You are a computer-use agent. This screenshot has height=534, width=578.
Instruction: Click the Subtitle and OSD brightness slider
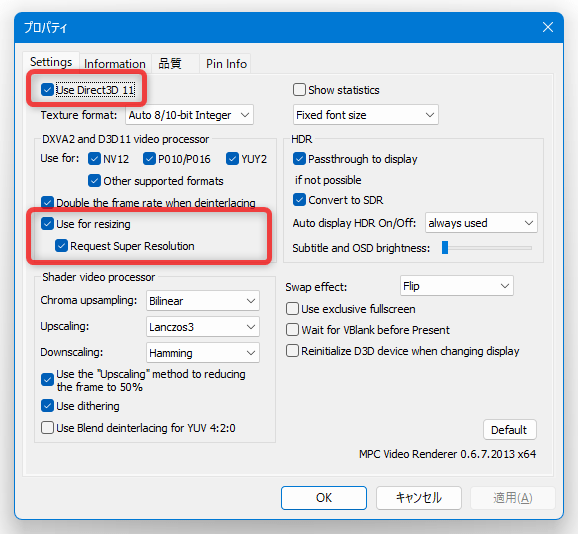tap(487, 248)
